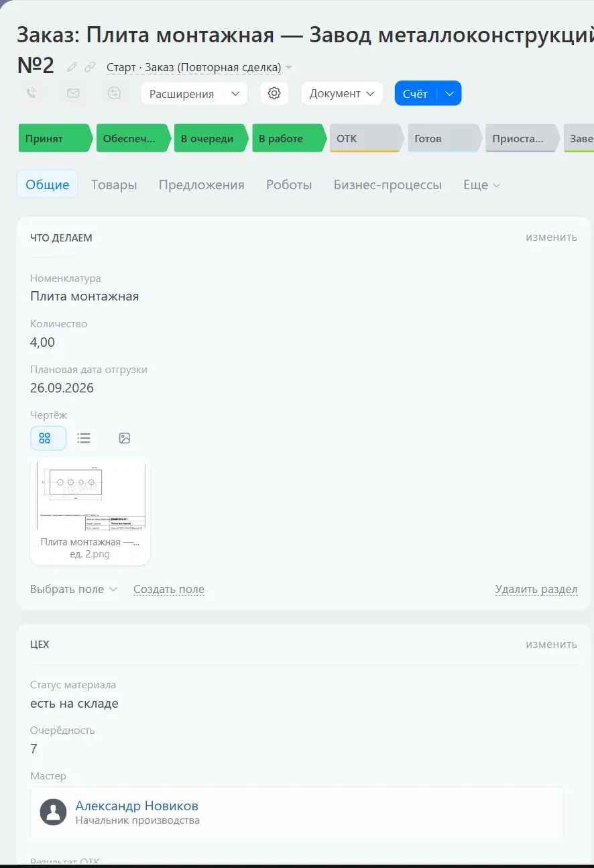Click the pencil edit-title icon
Viewport: 594px width, 868px height.
pyautogui.click(x=72, y=67)
